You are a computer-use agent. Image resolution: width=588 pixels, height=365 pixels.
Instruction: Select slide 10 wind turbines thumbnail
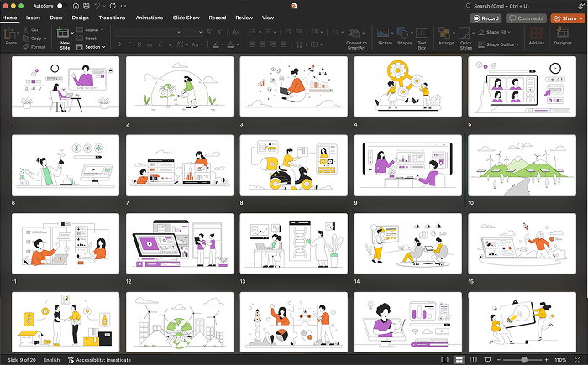[x=522, y=165]
